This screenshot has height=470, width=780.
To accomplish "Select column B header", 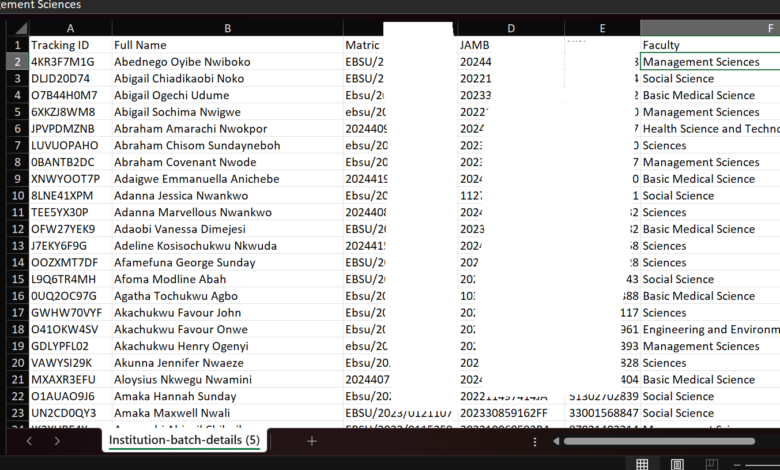I will [227, 28].
